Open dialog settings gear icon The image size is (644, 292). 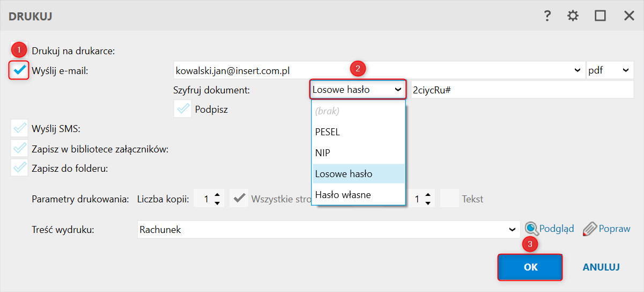click(x=573, y=16)
